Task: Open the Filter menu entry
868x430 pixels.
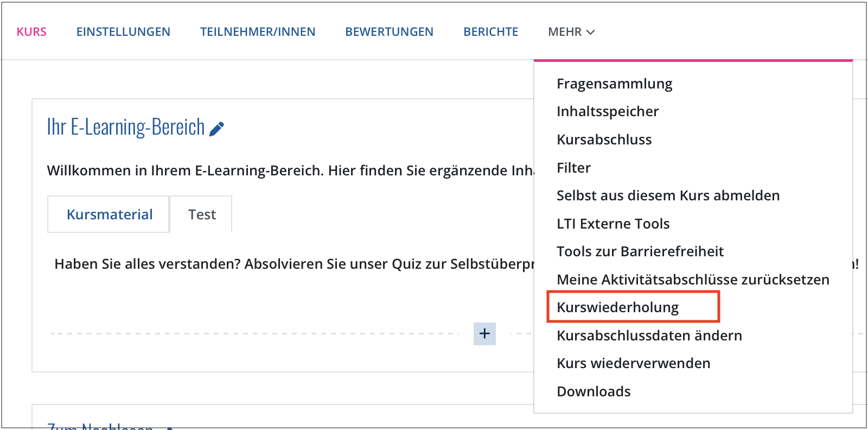Action: click(573, 168)
